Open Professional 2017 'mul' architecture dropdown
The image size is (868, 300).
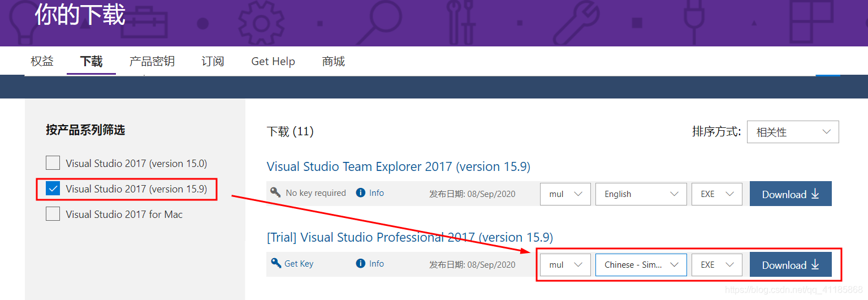(565, 264)
